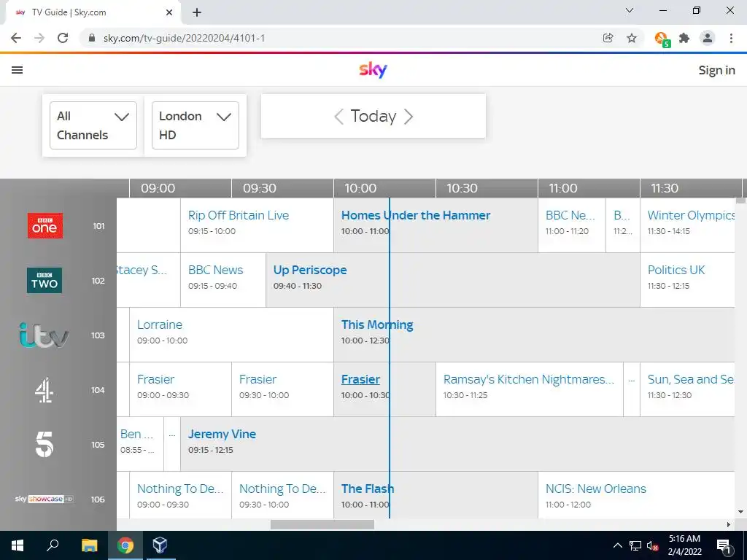Open the Chrome profile avatar
The width and height of the screenshot is (747, 560).
click(x=708, y=38)
